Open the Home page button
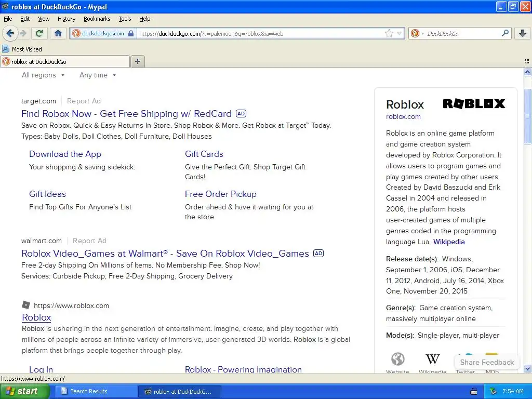The image size is (532, 399). pyautogui.click(x=58, y=33)
